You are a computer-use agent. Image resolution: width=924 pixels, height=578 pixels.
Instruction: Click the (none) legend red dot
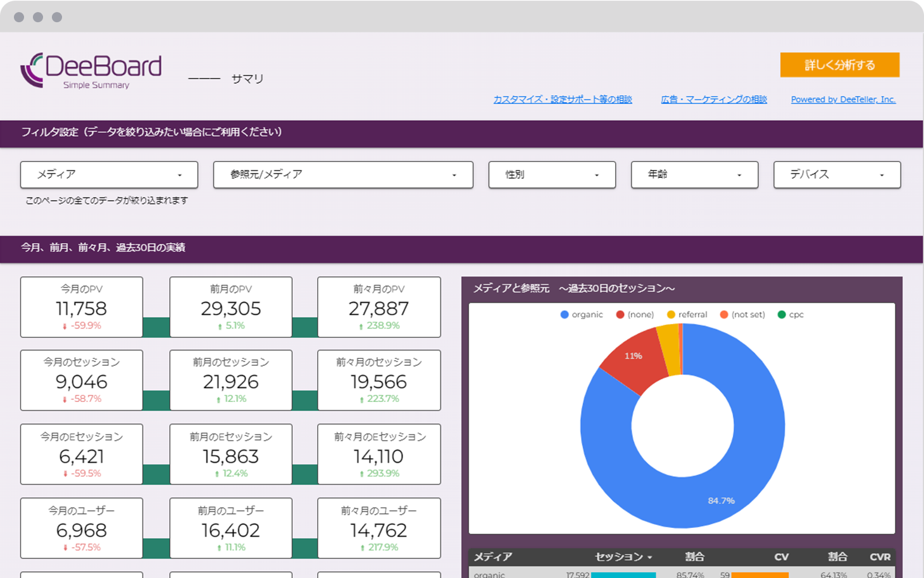(x=620, y=315)
